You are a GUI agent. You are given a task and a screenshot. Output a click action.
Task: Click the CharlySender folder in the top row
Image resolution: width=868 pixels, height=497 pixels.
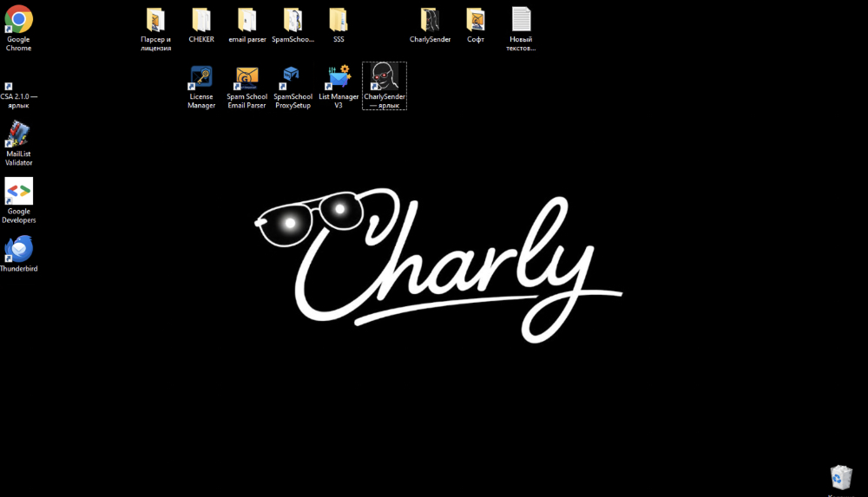pyautogui.click(x=430, y=20)
